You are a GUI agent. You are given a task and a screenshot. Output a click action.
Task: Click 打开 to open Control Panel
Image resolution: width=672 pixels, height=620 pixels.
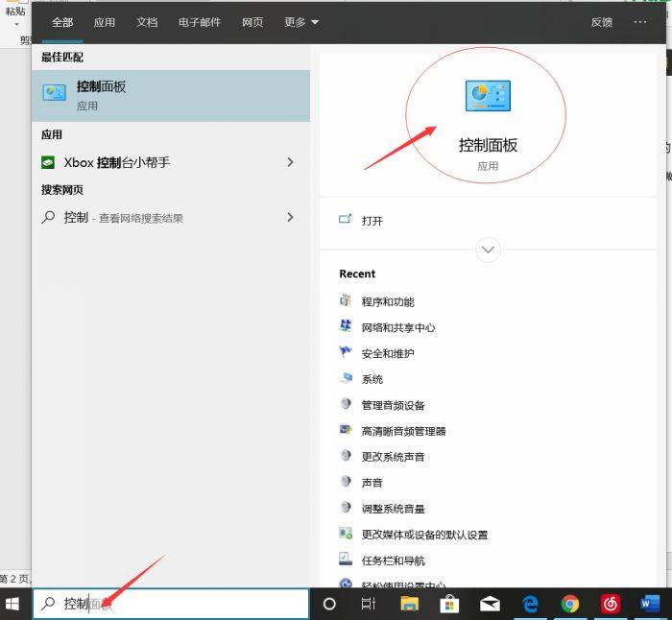(x=372, y=221)
